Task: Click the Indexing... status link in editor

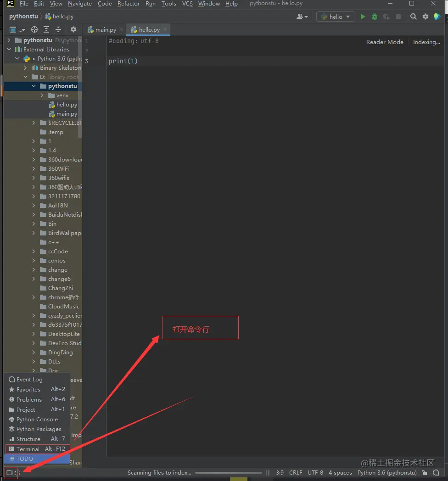Action: coord(426,42)
